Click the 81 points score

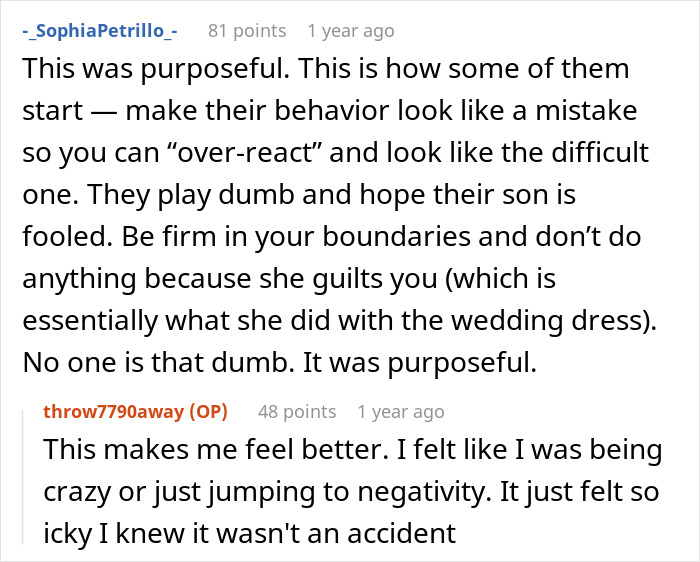[246, 31]
